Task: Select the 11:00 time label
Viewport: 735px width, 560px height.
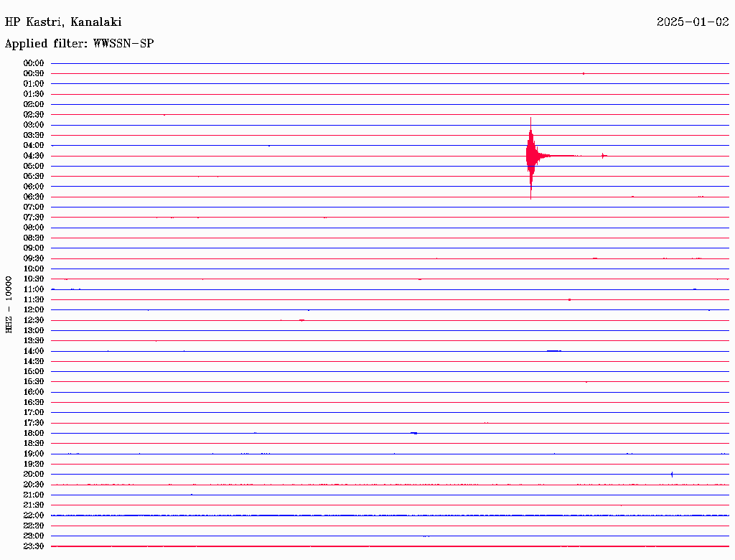Action: [x=34, y=289]
